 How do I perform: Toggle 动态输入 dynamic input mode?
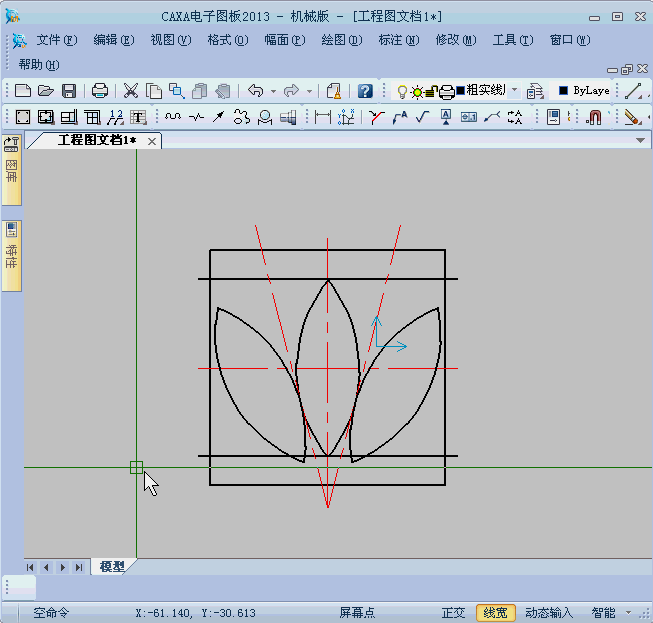coord(549,613)
